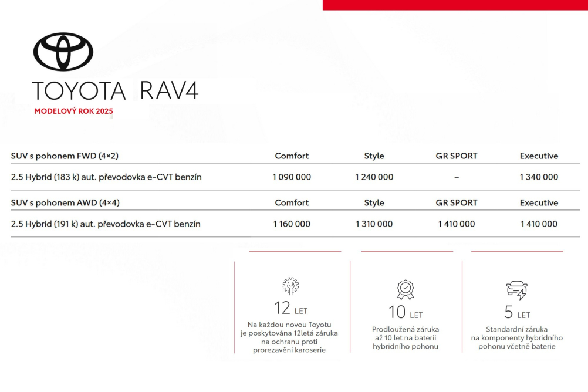Click the Toyota emblem logo
The height and width of the screenshot is (392, 588).
(63, 52)
